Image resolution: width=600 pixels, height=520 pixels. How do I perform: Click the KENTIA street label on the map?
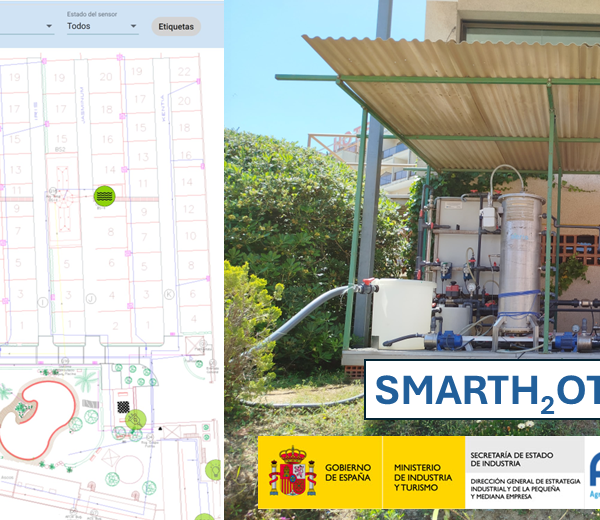[163, 108]
